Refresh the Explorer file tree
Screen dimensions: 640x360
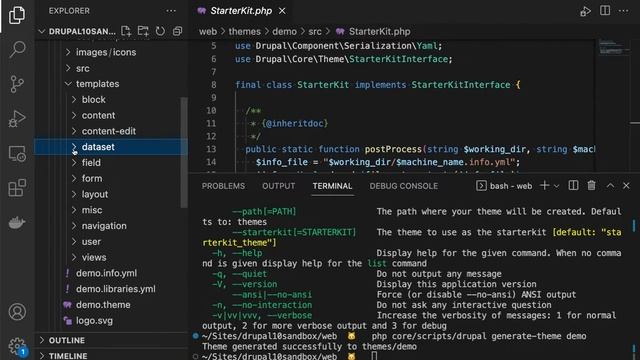tap(160, 31)
